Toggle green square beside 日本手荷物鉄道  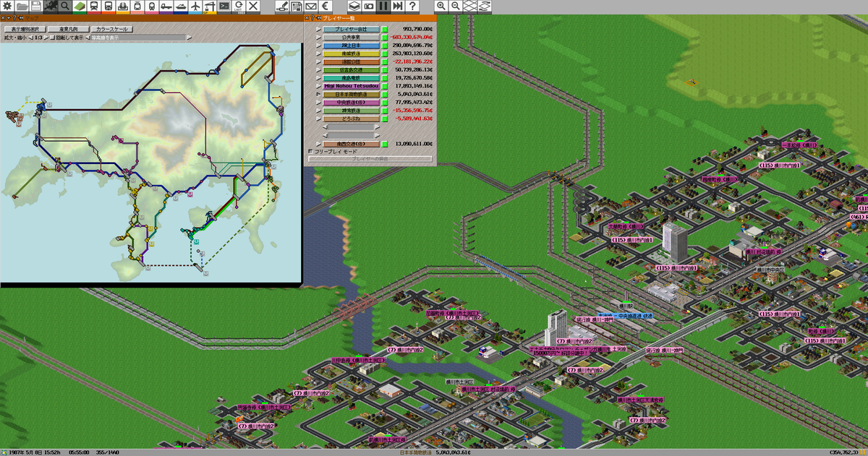(x=385, y=94)
